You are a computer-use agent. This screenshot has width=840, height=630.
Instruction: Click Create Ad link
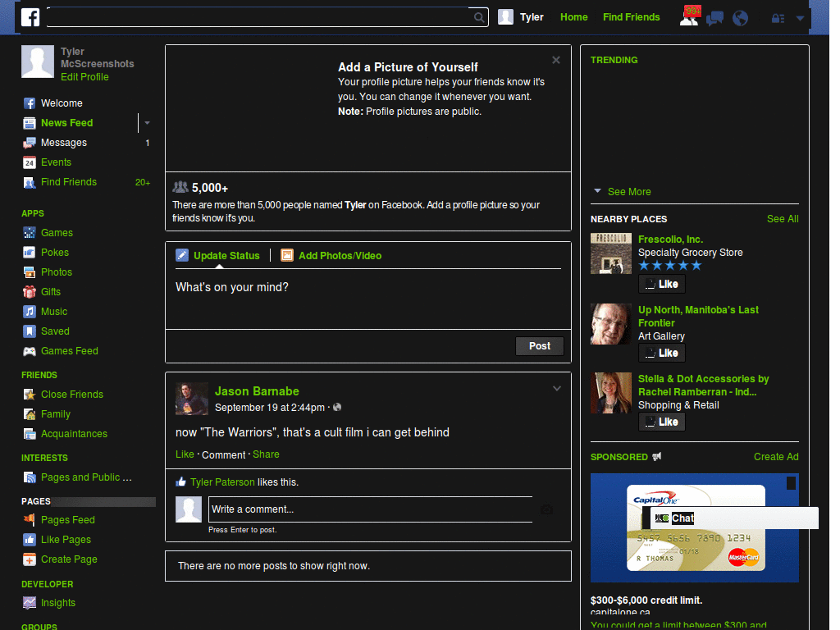(776, 457)
